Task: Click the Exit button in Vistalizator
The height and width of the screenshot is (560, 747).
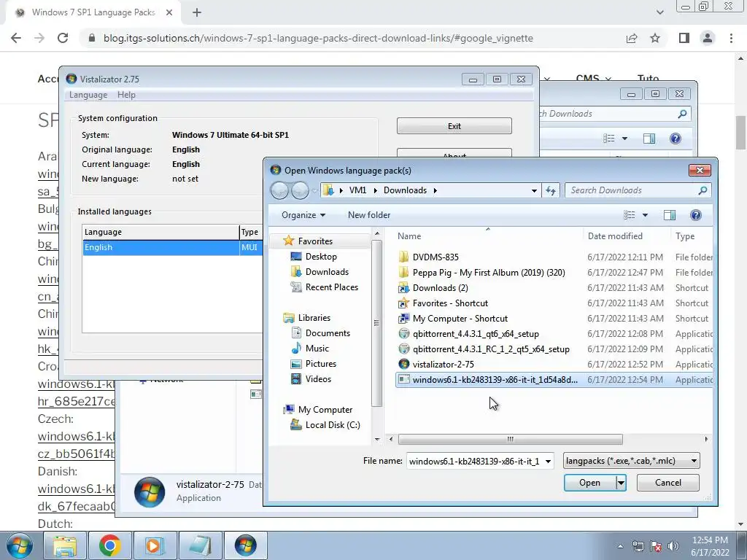Action: point(454,126)
